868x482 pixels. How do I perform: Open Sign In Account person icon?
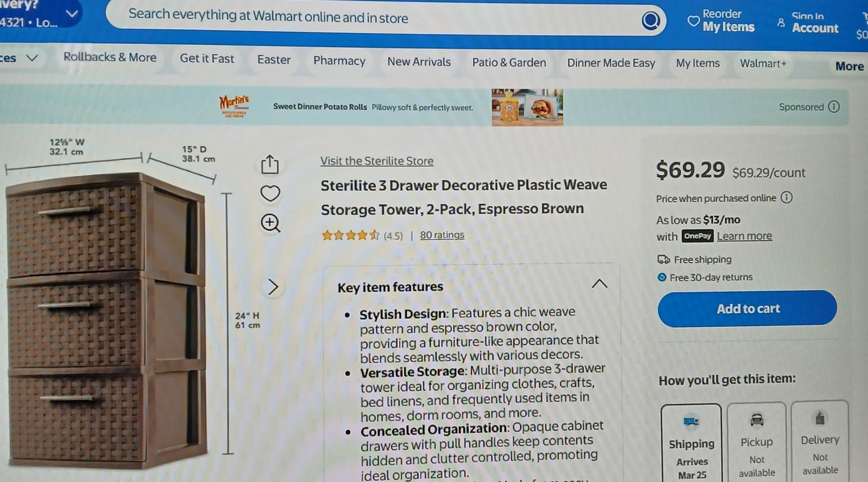click(x=781, y=23)
